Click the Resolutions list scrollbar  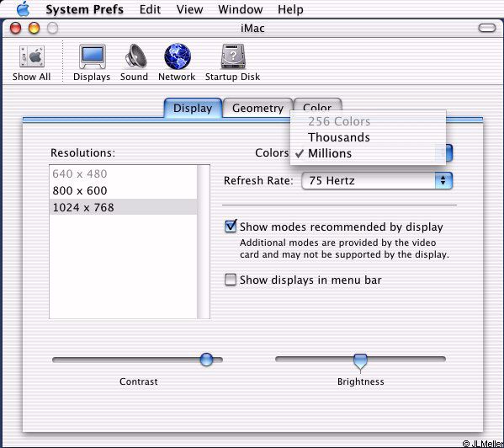(204, 242)
